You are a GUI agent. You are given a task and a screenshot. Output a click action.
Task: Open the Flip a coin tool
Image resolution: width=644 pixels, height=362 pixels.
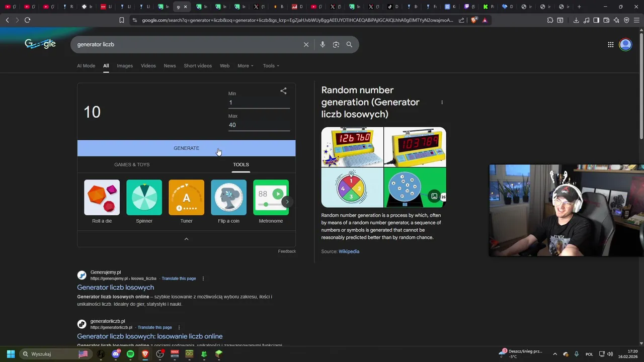tap(229, 202)
